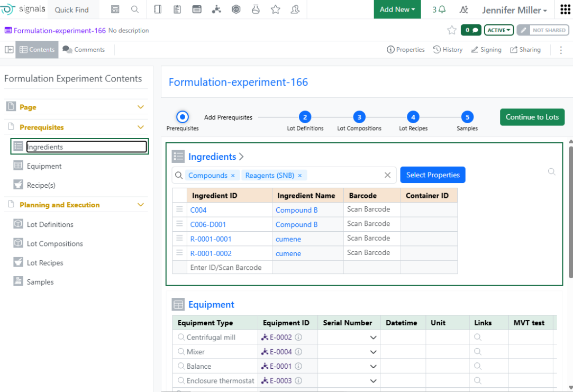The width and height of the screenshot is (573, 392).
Task: Remove the Compounds filter tag
Action: [x=233, y=175]
